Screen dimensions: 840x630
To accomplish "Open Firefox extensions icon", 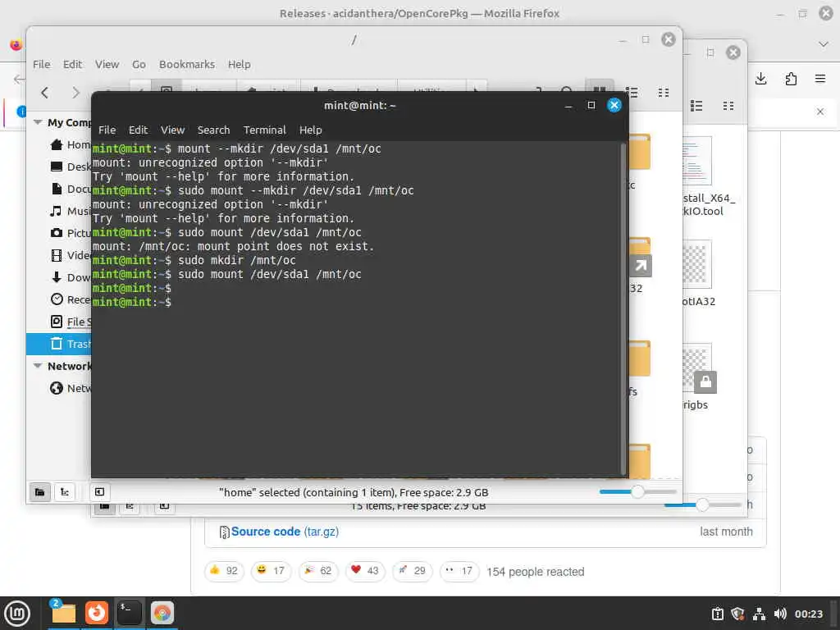I will tap(791, 80).
